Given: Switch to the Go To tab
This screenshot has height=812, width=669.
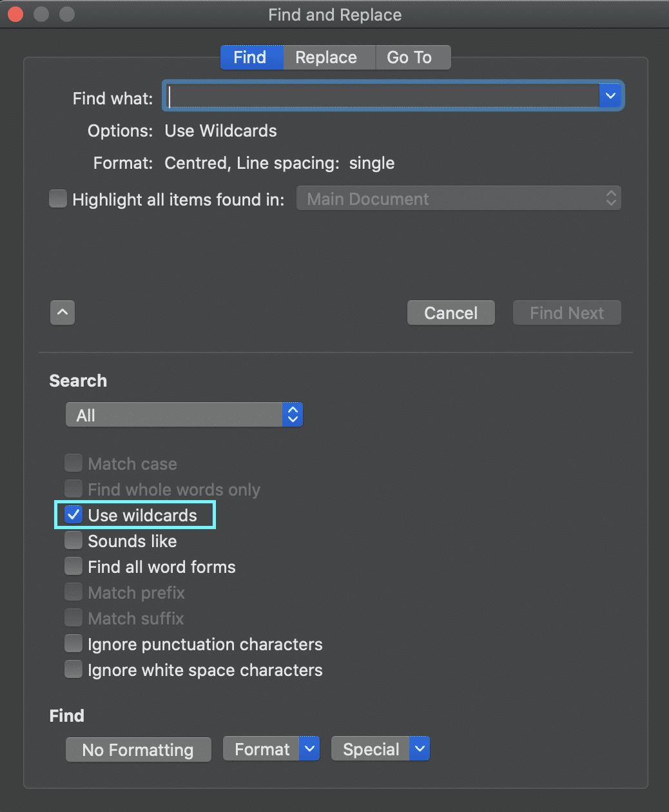Looking at the screenshot, I should pyautogui.click(x=409, y=57).
